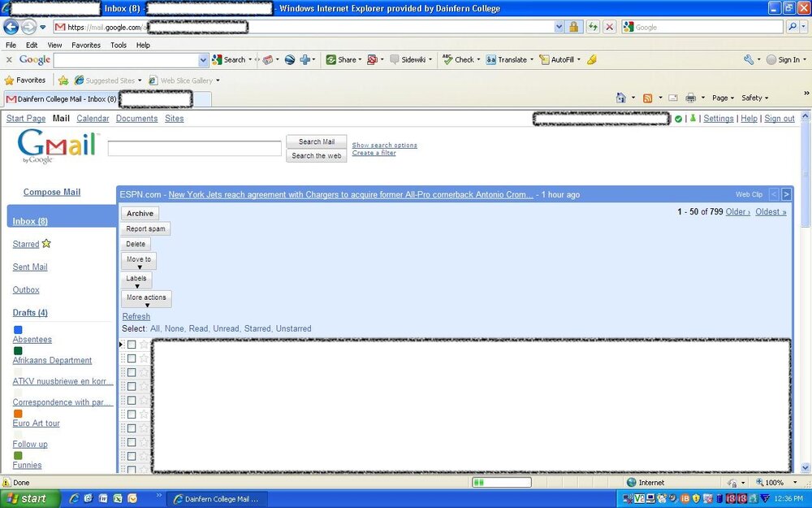Open the Sent Mail folder link

click(x=30, y=267)
